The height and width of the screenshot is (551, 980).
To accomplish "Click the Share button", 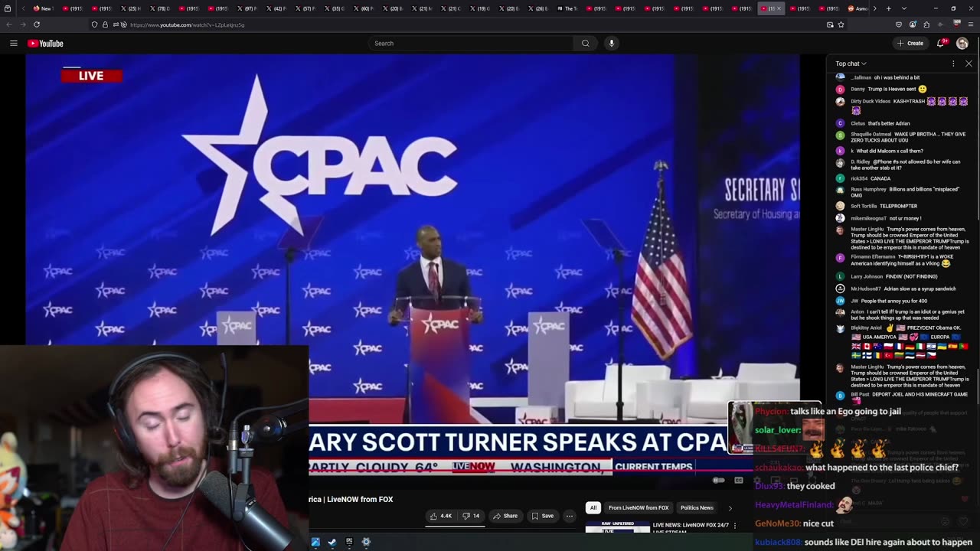I will [505, 516].
